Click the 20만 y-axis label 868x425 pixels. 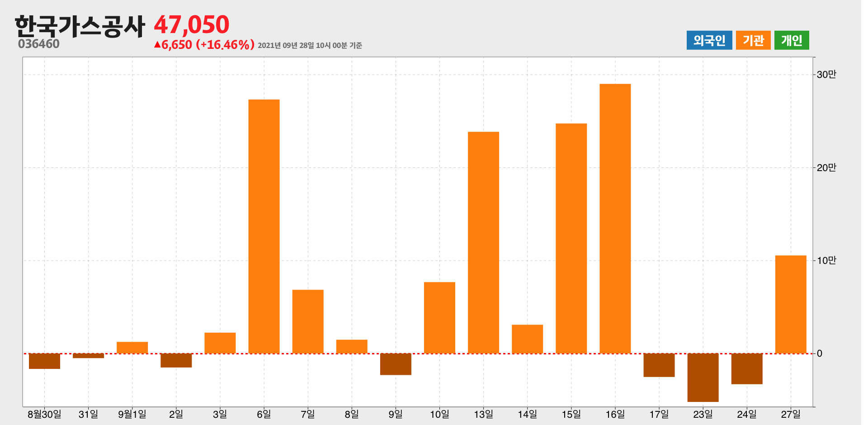pos(826,167)
